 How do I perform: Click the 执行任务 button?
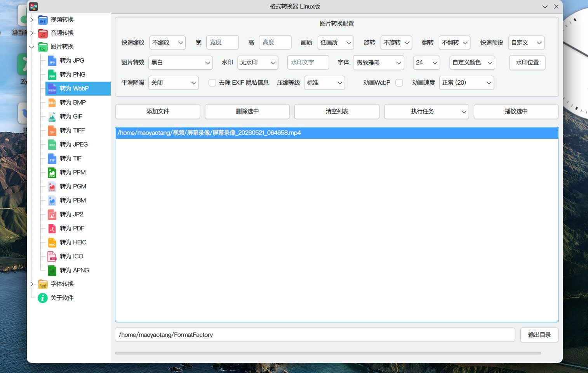426,112
